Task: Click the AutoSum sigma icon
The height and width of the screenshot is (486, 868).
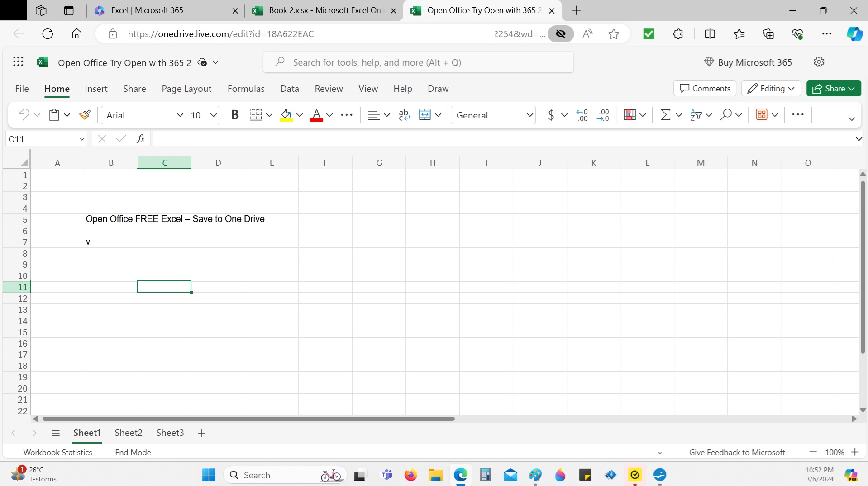Action: [665, 115]
